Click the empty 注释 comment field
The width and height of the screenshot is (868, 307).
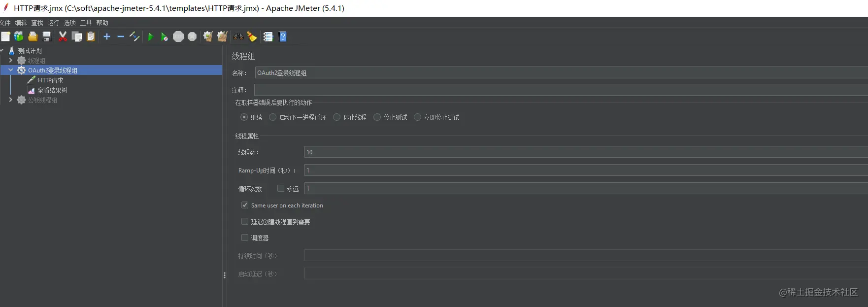click(x=561, y=90)
